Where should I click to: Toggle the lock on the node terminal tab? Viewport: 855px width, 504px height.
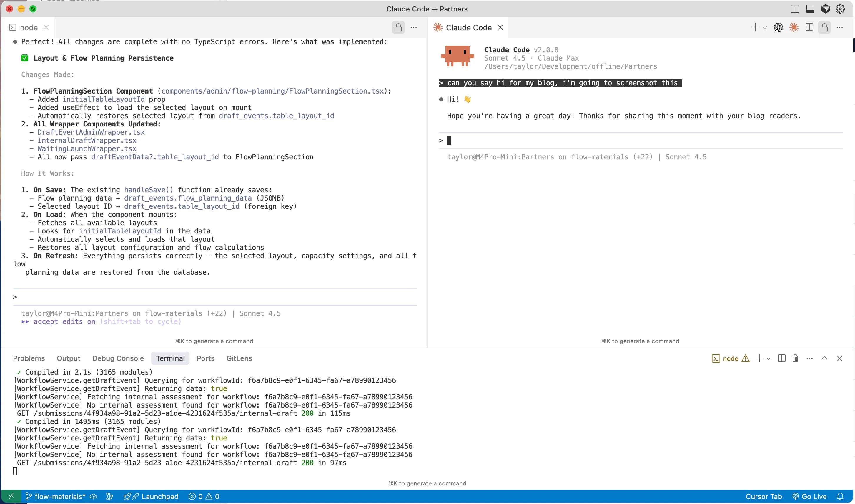[398, 28]
